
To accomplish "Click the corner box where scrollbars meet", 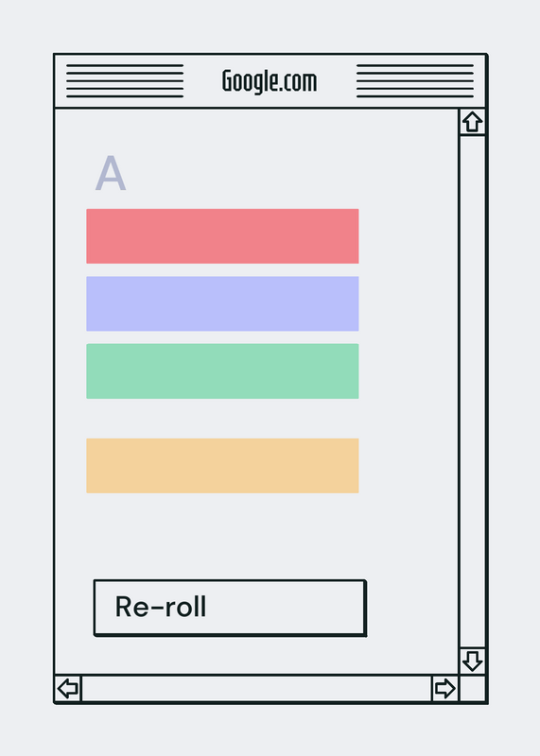I will pos(472,688).
